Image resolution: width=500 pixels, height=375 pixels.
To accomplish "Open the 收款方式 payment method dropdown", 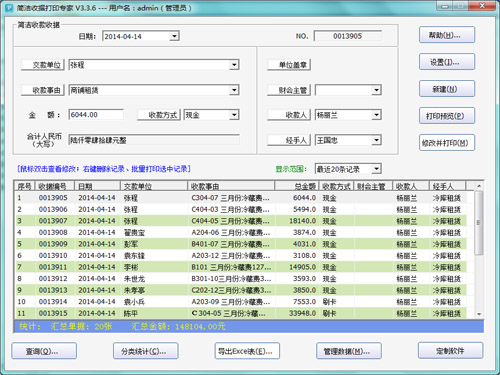I will click(x=234, y=115).
